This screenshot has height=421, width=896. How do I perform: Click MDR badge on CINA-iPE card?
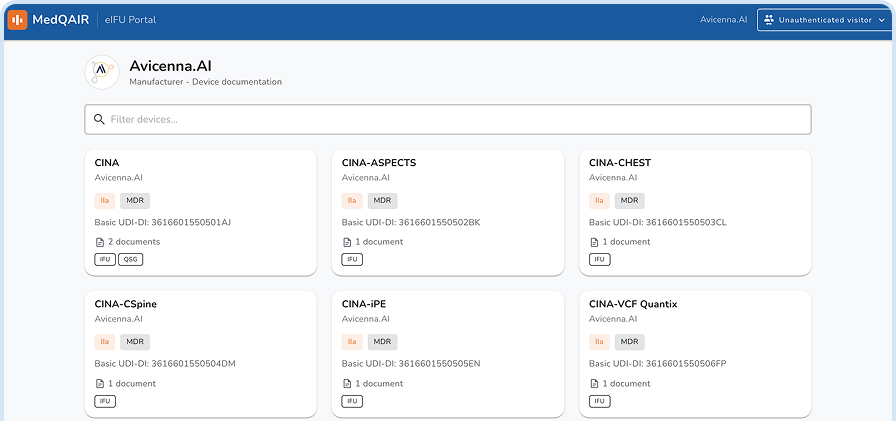click(x=382, y=342)
